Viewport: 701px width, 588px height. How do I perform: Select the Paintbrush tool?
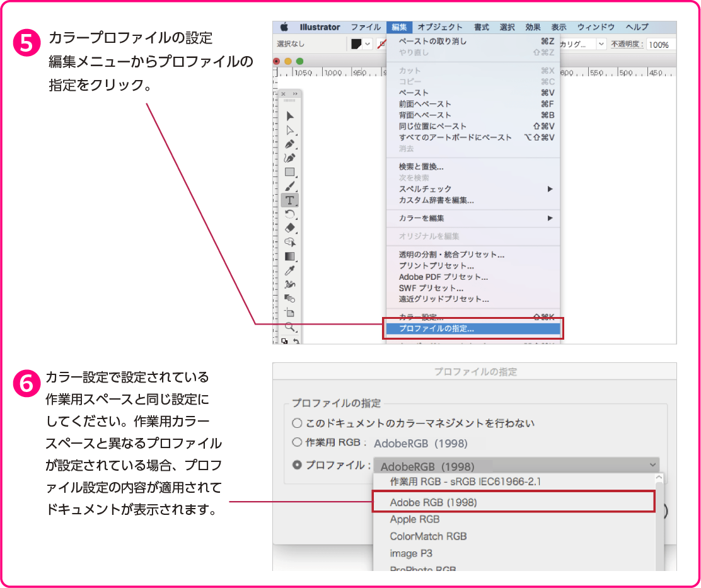click(x=290, y=186)
